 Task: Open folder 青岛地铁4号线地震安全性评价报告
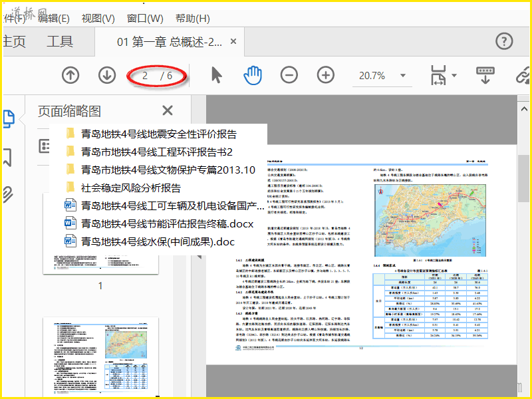pos(158,134)
